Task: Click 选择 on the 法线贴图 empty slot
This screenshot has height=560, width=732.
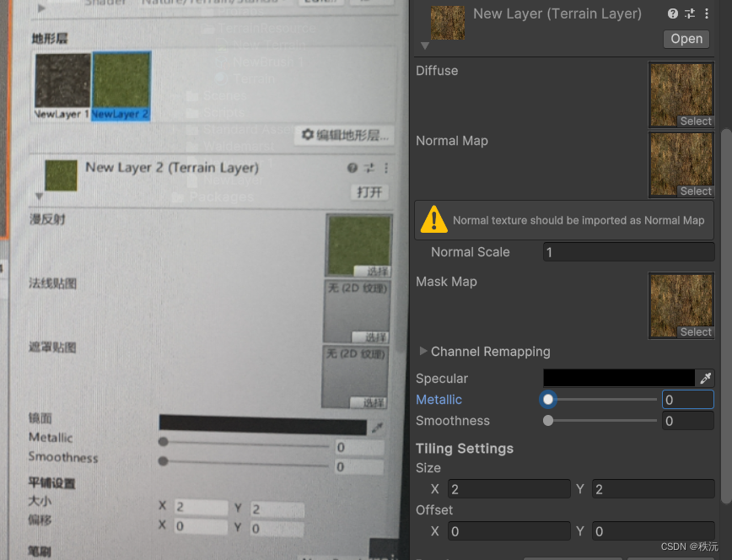Action: (x=370, y=337)
